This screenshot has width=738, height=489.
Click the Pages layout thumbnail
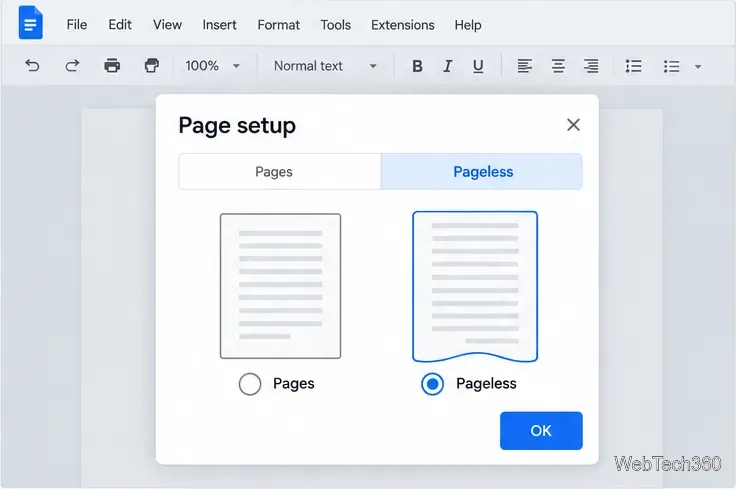[x=281, y=286]
